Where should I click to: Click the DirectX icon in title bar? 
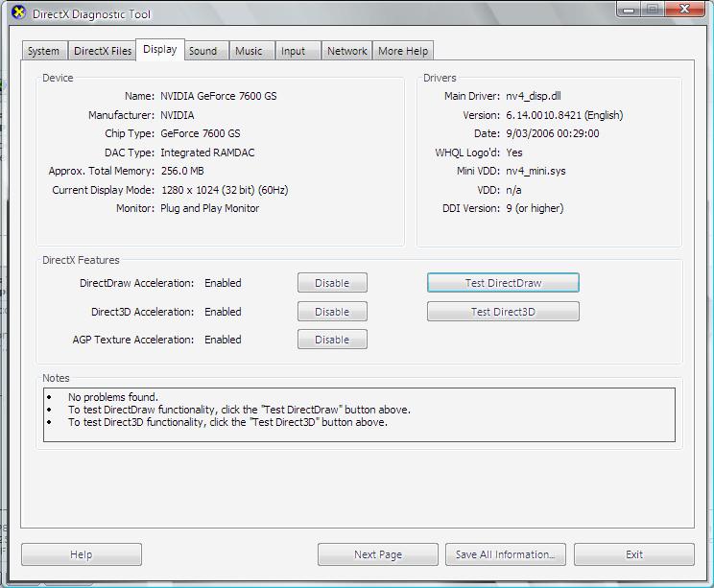tap(18, 13)
